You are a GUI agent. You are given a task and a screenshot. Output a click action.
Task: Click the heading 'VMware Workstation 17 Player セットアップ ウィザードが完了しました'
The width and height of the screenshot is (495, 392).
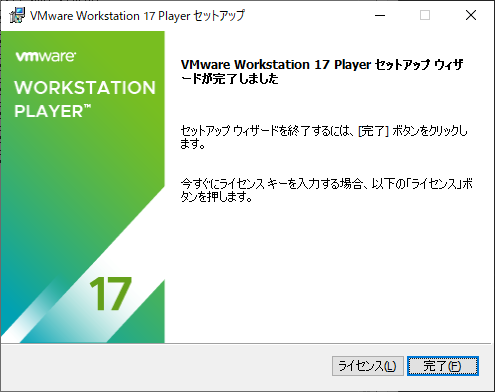pyautogui.click(x=322, y=71)
